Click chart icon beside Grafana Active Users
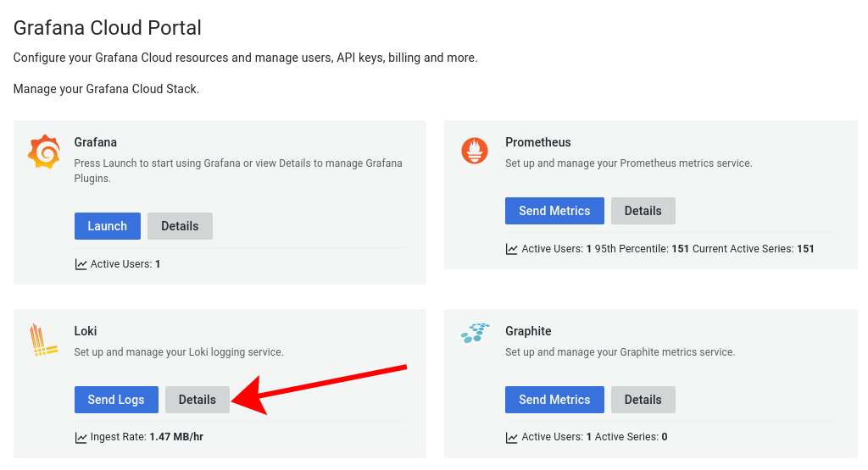 coord(81,264)
